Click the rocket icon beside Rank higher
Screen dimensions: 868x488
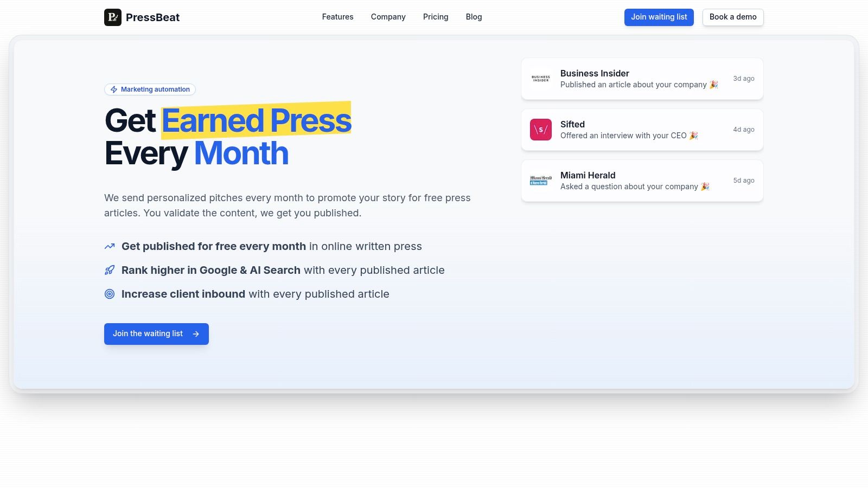click(x=110, y=270)
